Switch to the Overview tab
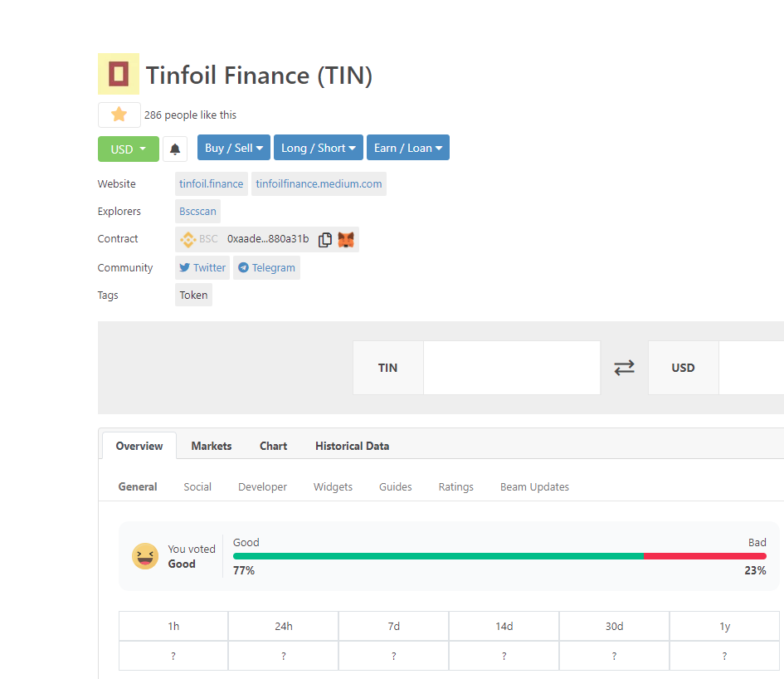This screenshot has width=784, height=679. [139, 446]
